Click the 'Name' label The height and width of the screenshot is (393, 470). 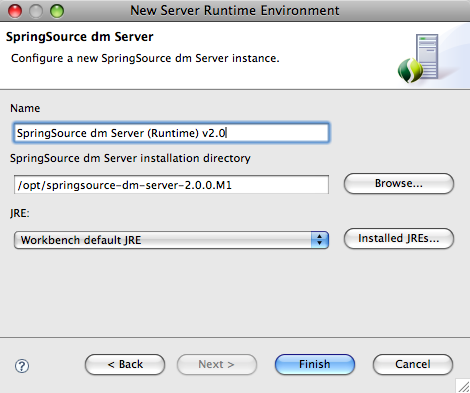25,108
